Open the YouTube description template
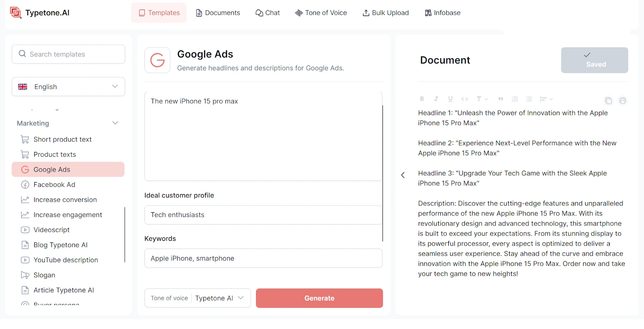Screen dimensions: 644x329 coord(68,260)
